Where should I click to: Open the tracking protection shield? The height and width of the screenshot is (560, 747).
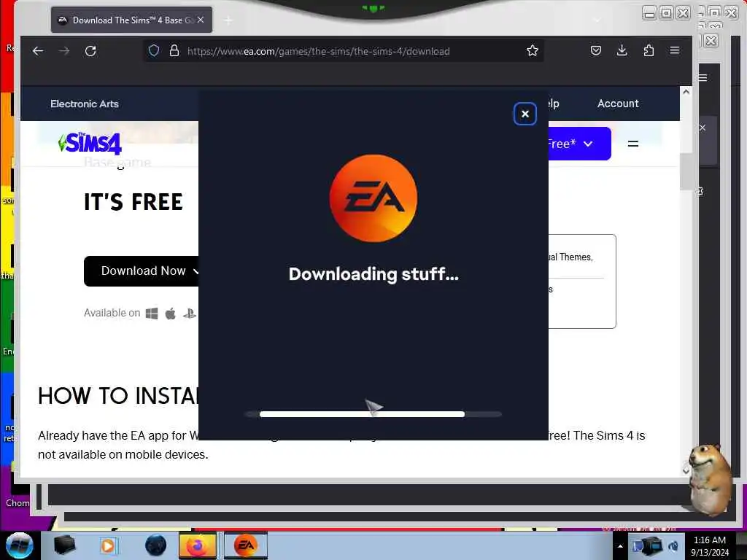[x=154, y=51]
